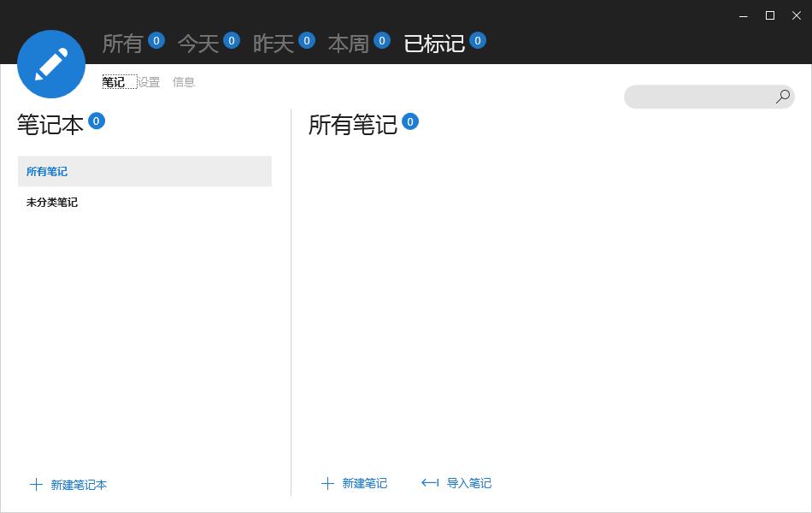Import notes with 导入笔记
This screenshot has width=812, height=513.
coord(469,483)
